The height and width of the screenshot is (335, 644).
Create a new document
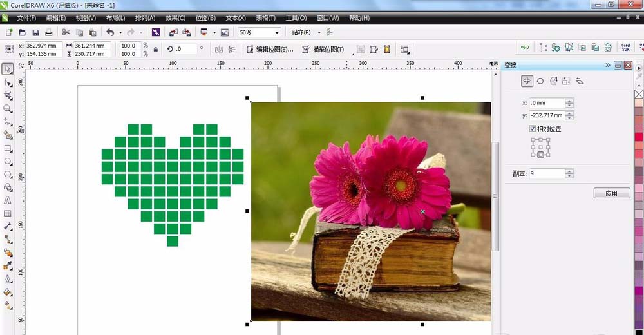click(x=8, y=32)
